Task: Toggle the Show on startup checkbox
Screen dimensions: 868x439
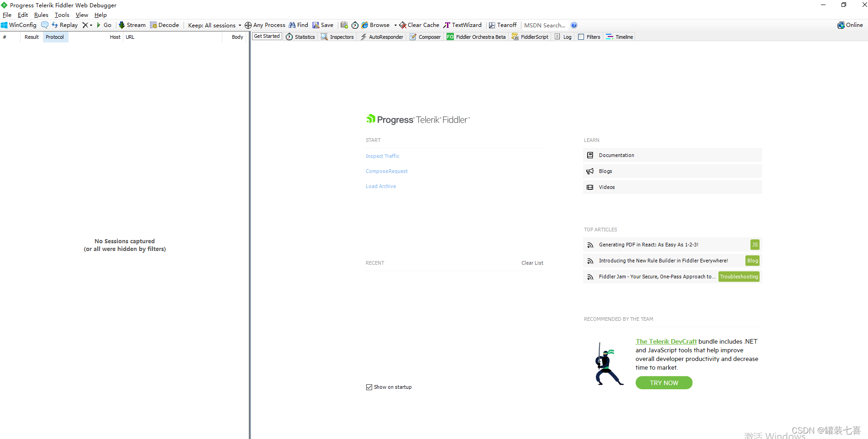Action: [369, 387]
